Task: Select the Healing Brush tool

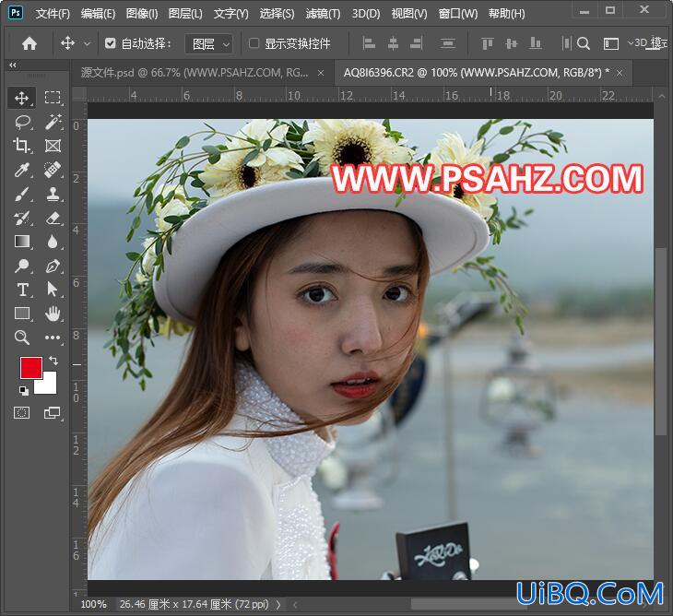Action: [x=53, y=170]
